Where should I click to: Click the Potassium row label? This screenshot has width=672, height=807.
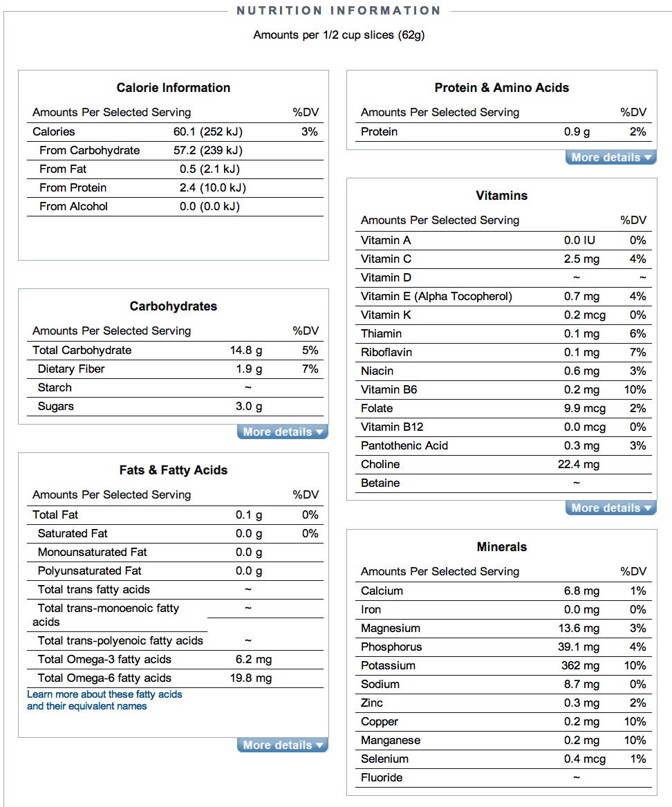click(388, 665)
